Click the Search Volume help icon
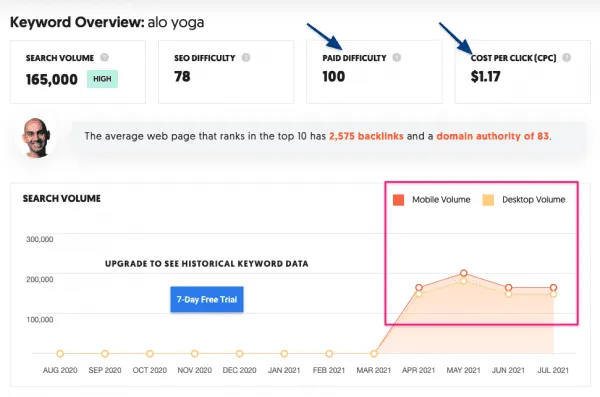Image resolution: width=600 pixels, height=397 pixels. [x=104, y=57]
